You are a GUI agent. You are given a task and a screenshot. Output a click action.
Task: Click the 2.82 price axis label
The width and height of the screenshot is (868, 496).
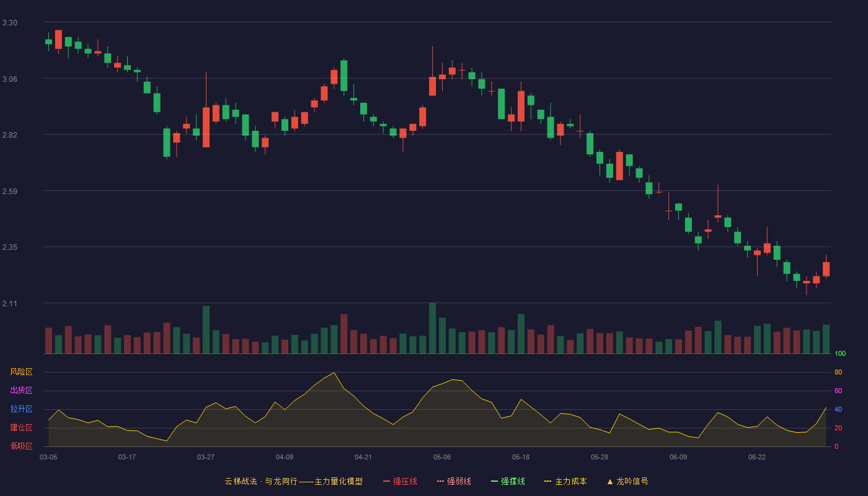[10, 135]
